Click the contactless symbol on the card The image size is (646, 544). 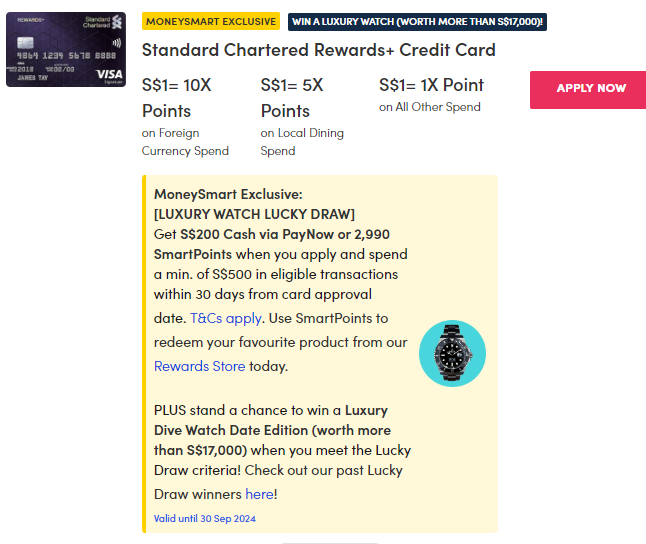(x=118, y=45)
